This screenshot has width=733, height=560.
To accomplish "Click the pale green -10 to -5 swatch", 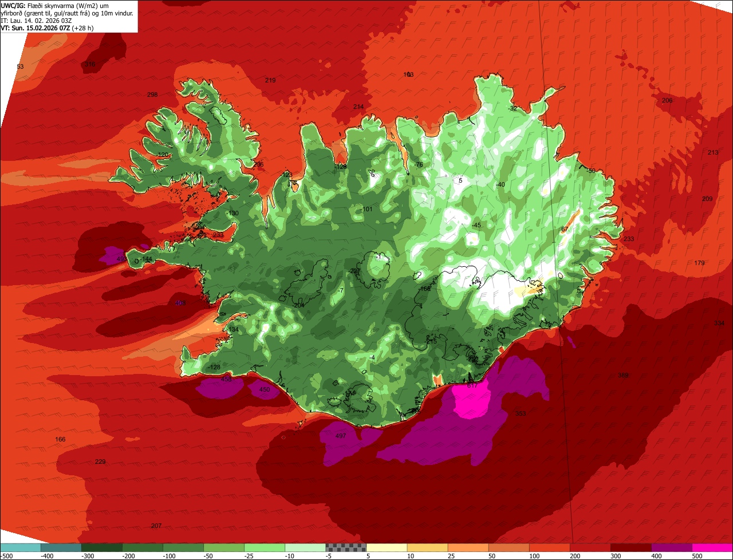I will pos(305,547).
